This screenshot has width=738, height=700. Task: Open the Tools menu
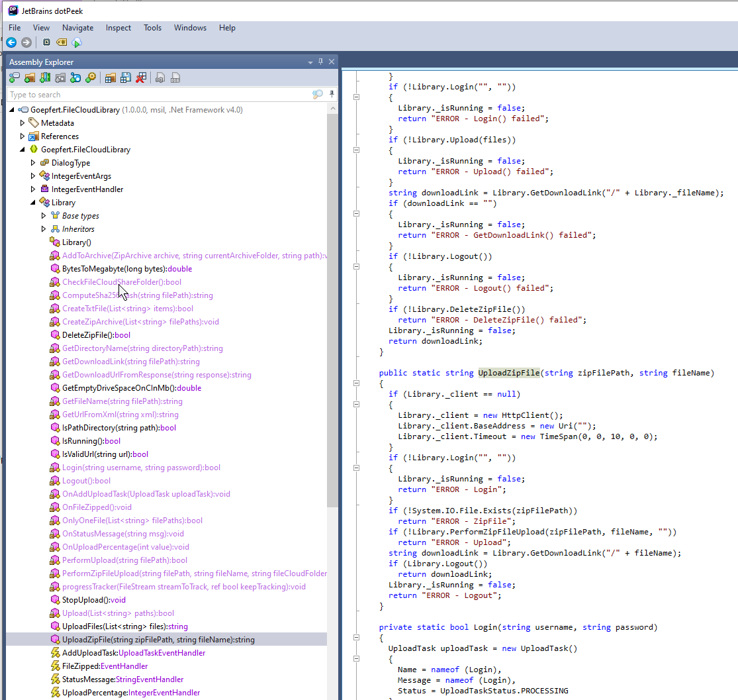(x=152, y=28)
